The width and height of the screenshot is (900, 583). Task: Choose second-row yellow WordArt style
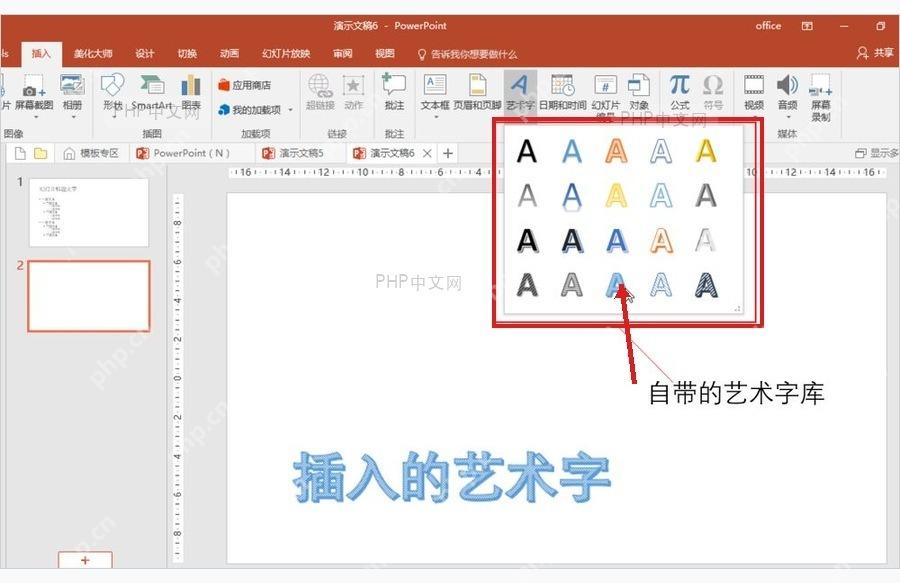coord(616,196)
